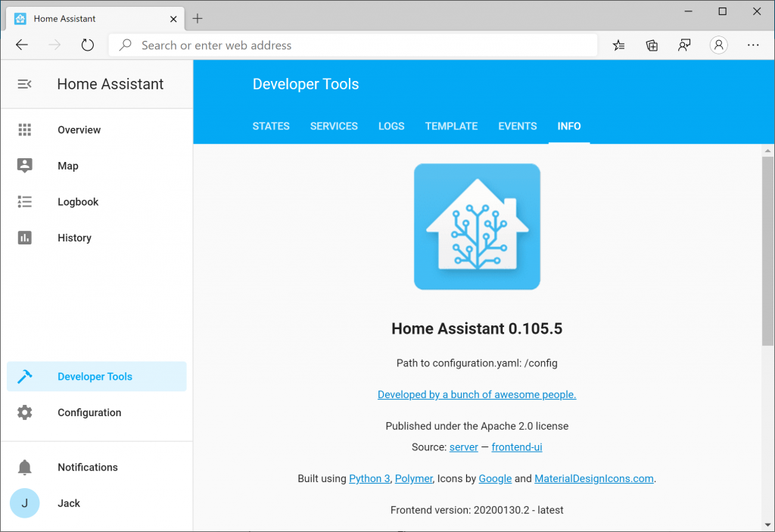The width and height of the screenshot is (775, 532).
Task: Click the 'Developer Tools' page header title
Action: [x=306, y=84]
